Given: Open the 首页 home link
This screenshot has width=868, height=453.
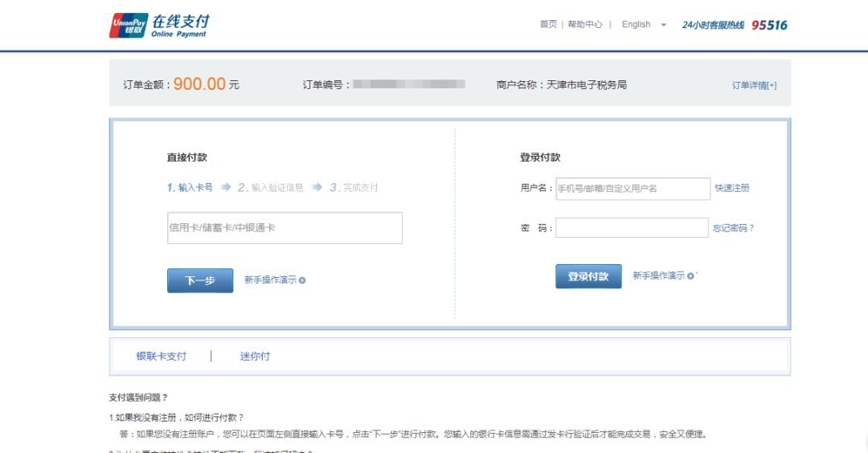Looking at the screenshot, I should (x=548, y=24).
